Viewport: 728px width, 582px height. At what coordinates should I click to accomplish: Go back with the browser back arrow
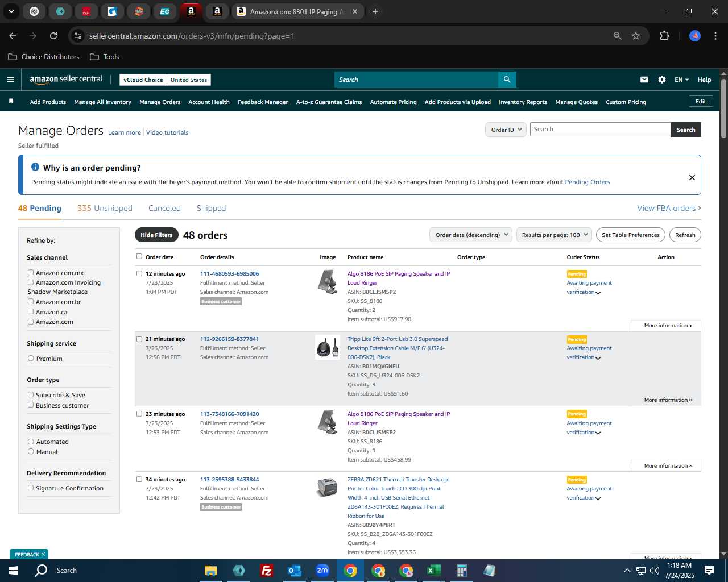pos(13,36)
